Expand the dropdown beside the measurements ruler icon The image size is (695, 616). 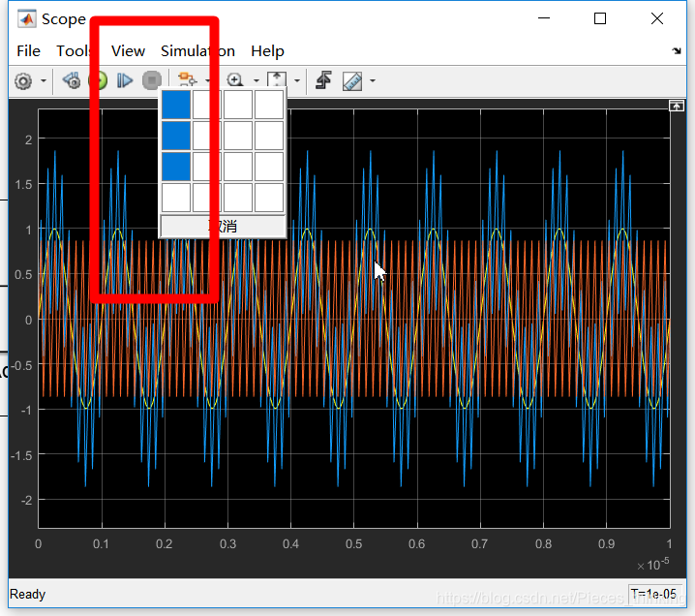coord(373,80)
